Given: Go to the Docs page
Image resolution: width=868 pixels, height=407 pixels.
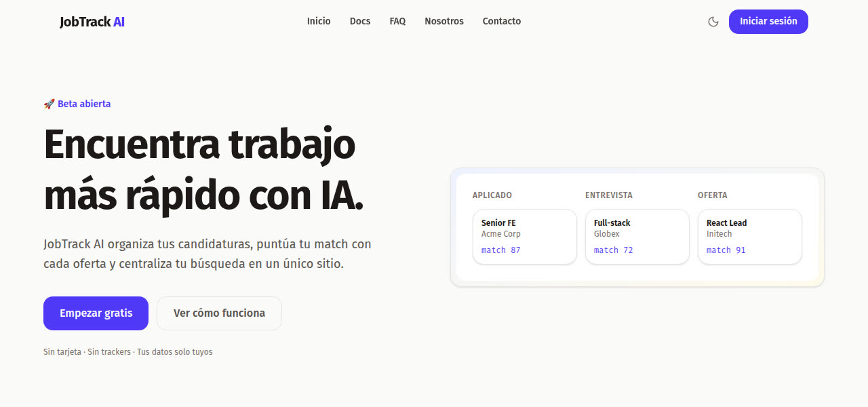Looking at the screenshot, I should [360, 21].
